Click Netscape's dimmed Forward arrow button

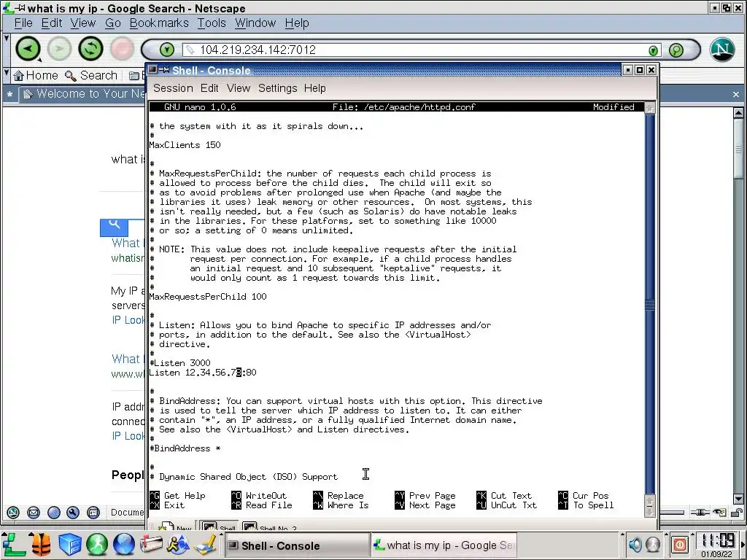coord(59,49)
